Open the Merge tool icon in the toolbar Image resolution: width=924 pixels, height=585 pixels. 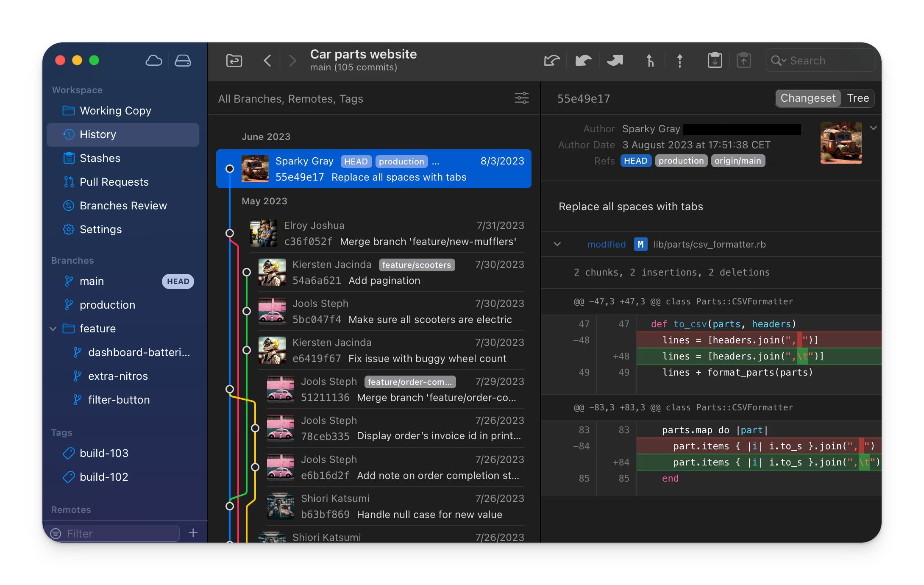click(x=615, y=61)
